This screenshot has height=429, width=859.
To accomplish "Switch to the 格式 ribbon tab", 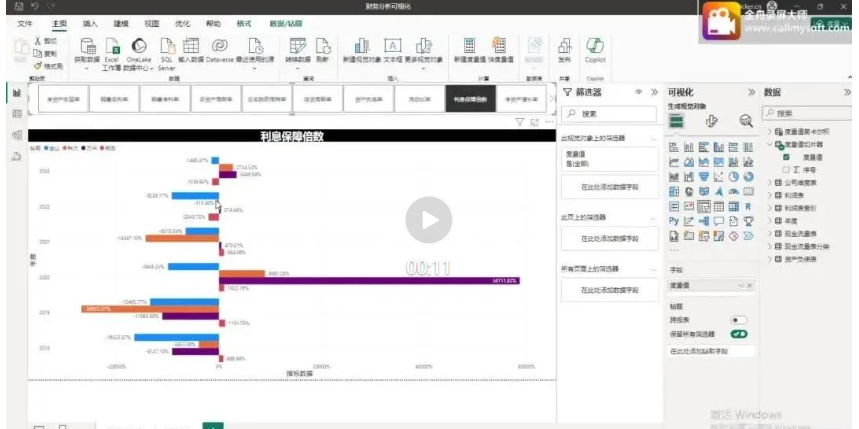I will pyautogui.click(x=244, y=24).
